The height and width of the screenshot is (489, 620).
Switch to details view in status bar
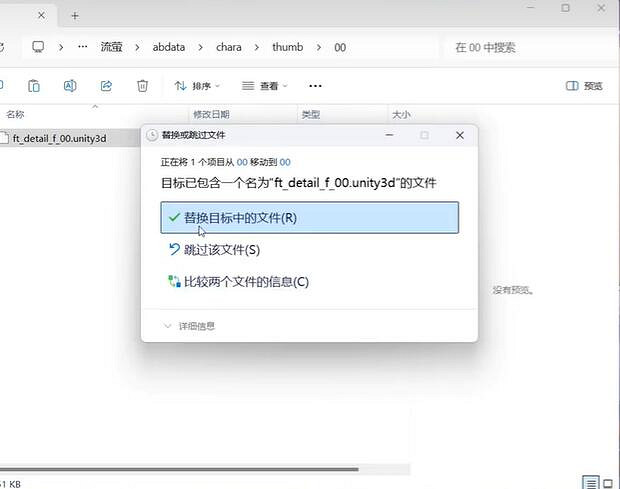(590, 482)
